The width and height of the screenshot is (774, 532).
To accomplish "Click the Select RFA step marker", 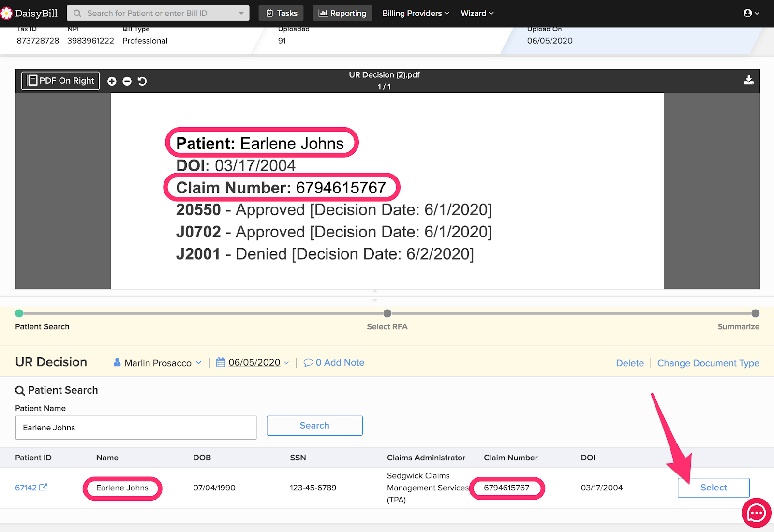I will click(x=387, y=313).
